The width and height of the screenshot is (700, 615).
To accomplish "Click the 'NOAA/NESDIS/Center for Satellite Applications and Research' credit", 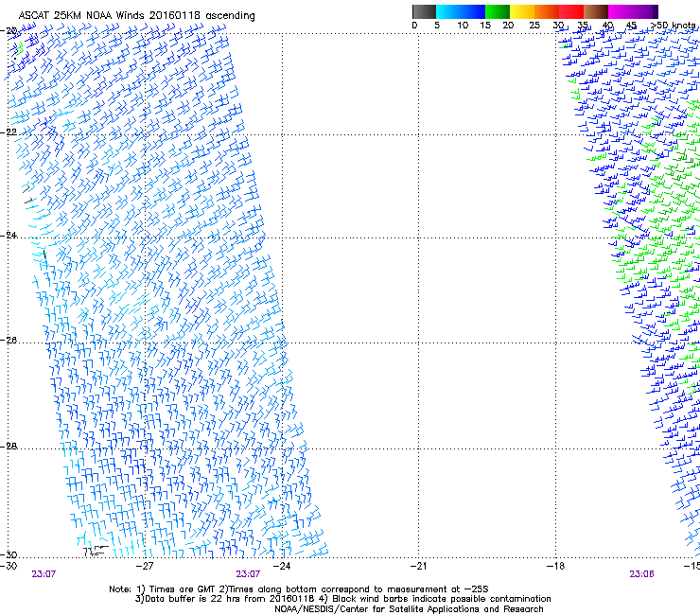I will tap(409, 609).
